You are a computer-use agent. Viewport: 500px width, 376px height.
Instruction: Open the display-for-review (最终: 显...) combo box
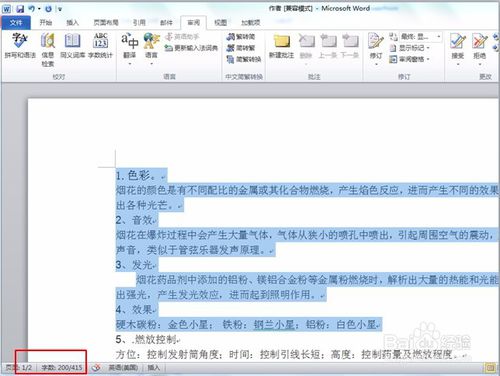click(x=421, y=36)
